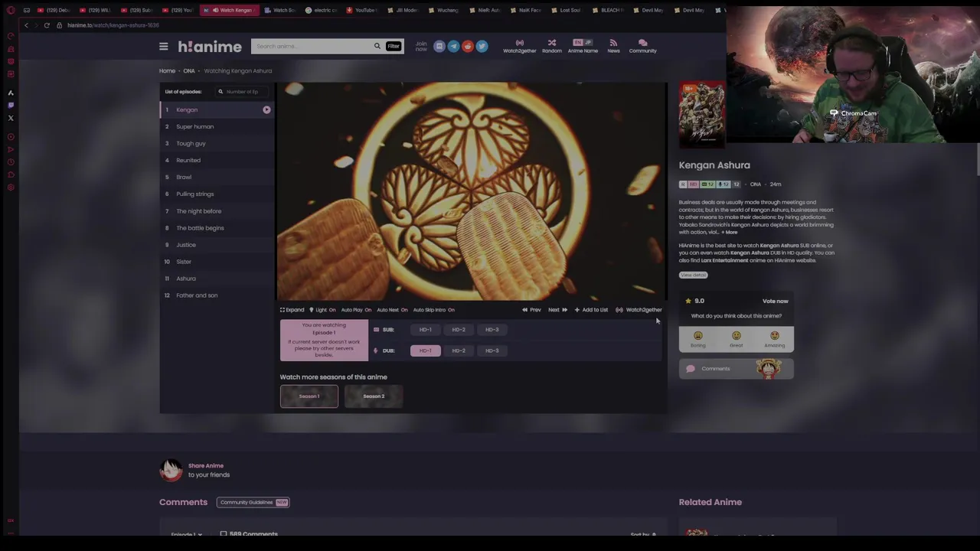The image size is (980, 551).
Task: Expand the video player
Action: coord(292,310)
